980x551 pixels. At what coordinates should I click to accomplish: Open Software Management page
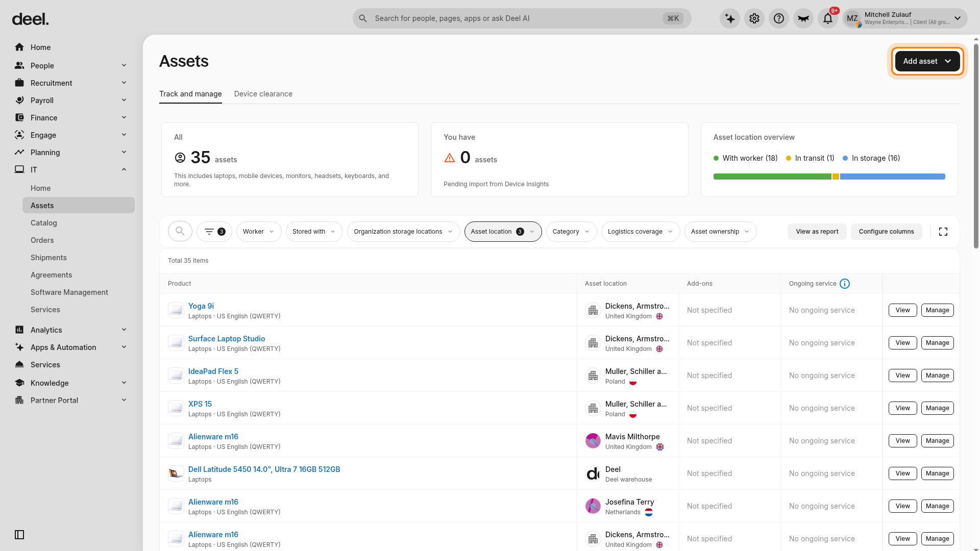pyautogui.click(x=69, y=292)
